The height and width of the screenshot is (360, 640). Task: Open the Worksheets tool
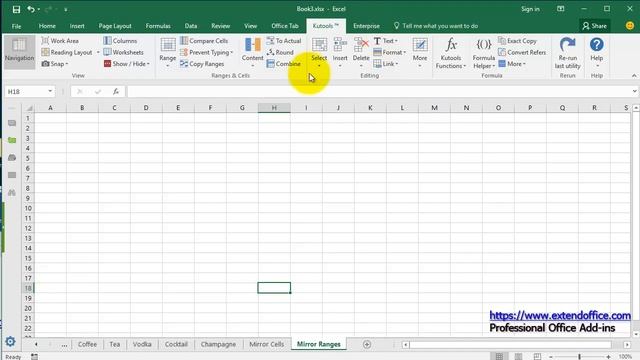123,52
